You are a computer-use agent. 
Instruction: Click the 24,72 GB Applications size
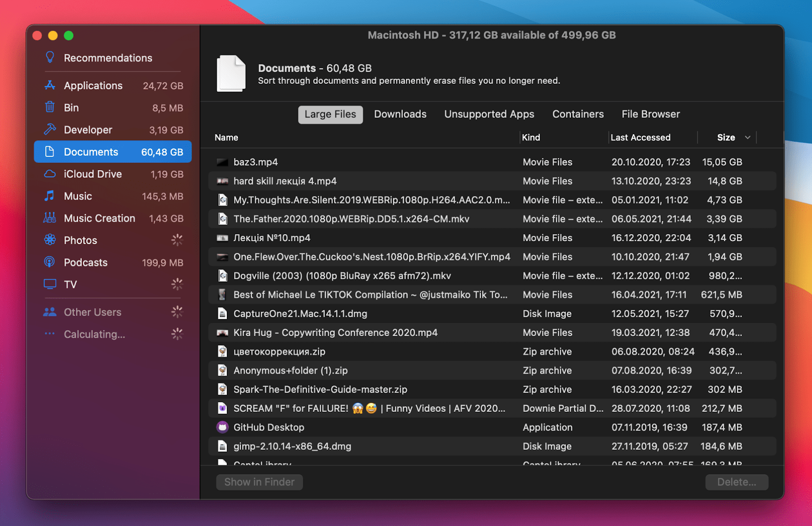[163, 86]
